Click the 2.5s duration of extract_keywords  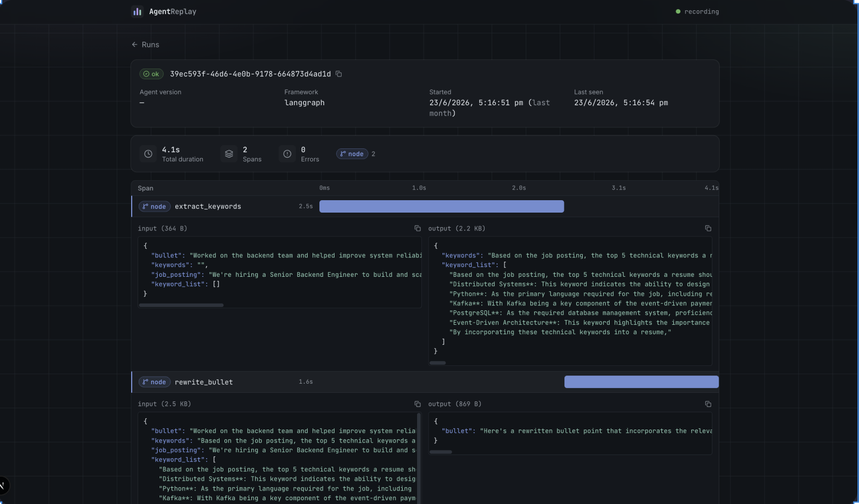(306, 206)
